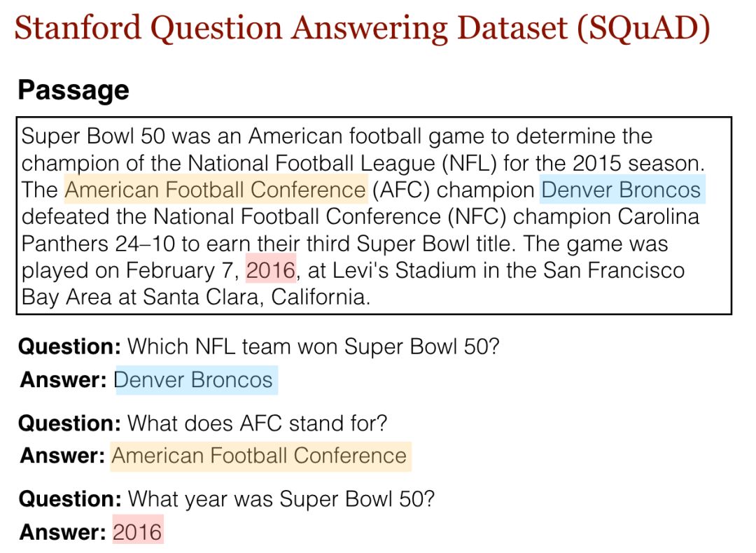Click the question about which NFL team won
Viewport: 756px width, 553px height.
(x=313, y=346)
